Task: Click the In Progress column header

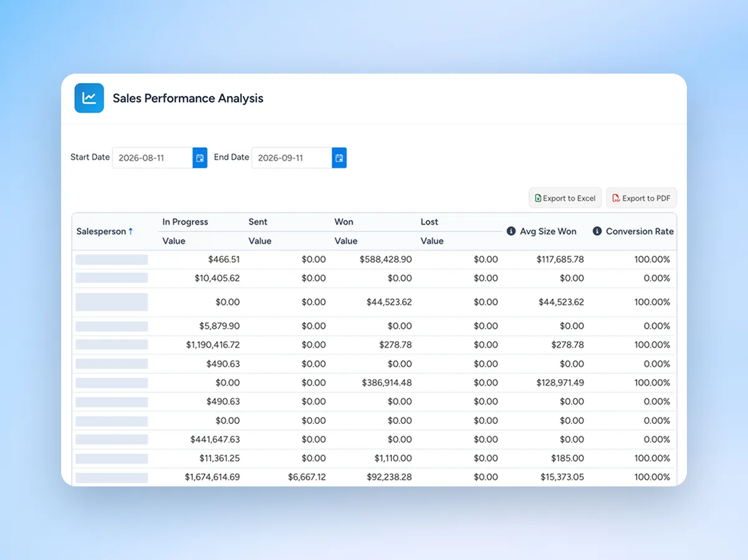Action: pos(185,222)
